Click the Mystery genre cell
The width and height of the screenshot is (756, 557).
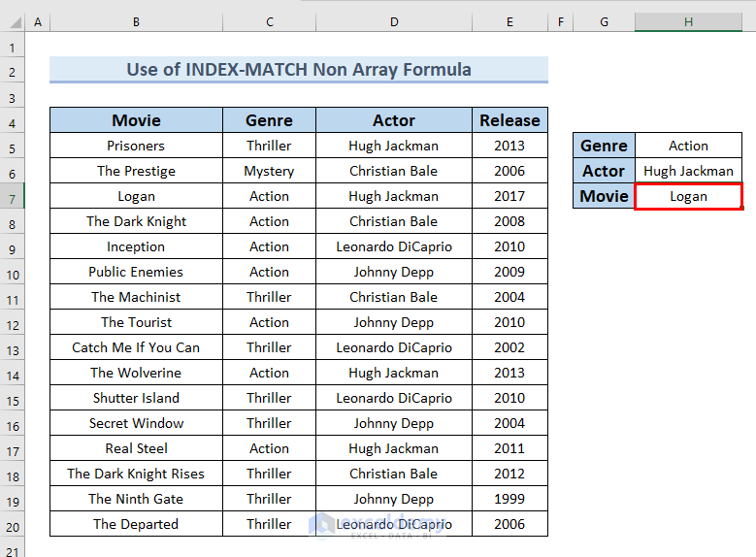pyautogui.click(x=269, y=171)
